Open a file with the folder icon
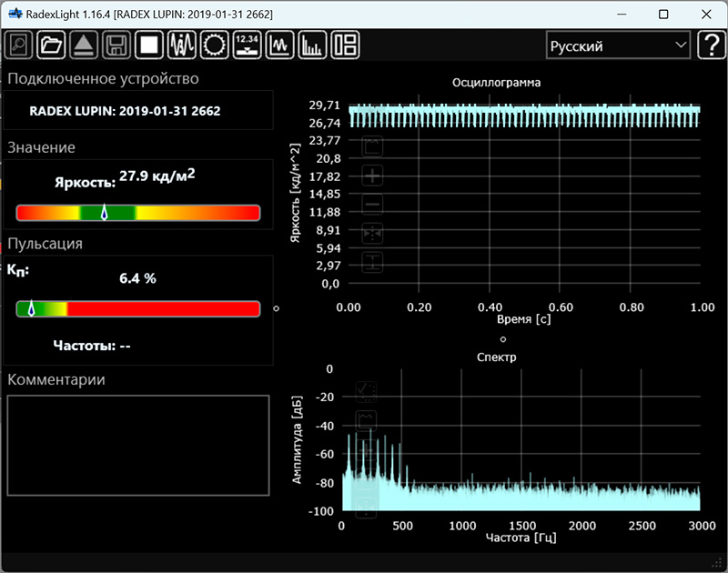The image size is (728, 573). 52,45
